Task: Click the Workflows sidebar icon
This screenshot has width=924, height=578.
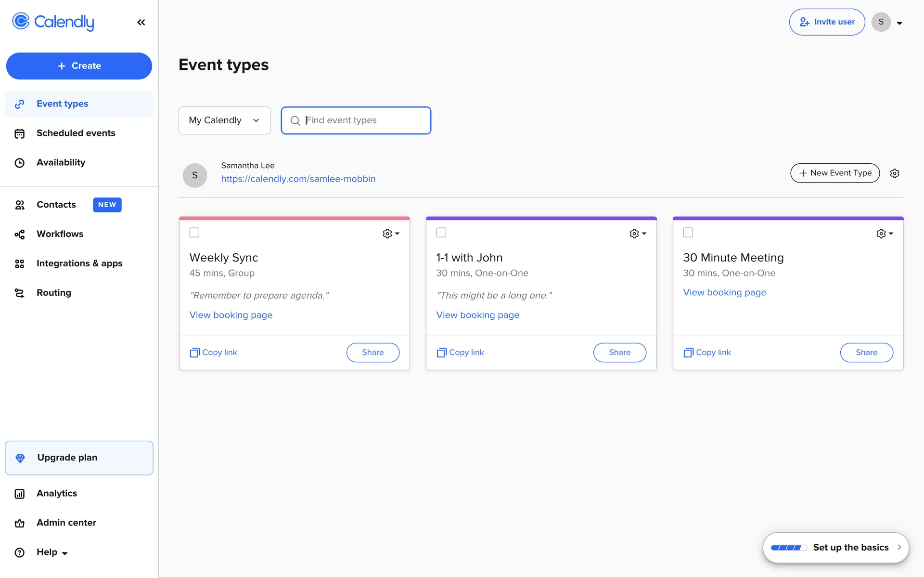Action: tap(19, 234)
